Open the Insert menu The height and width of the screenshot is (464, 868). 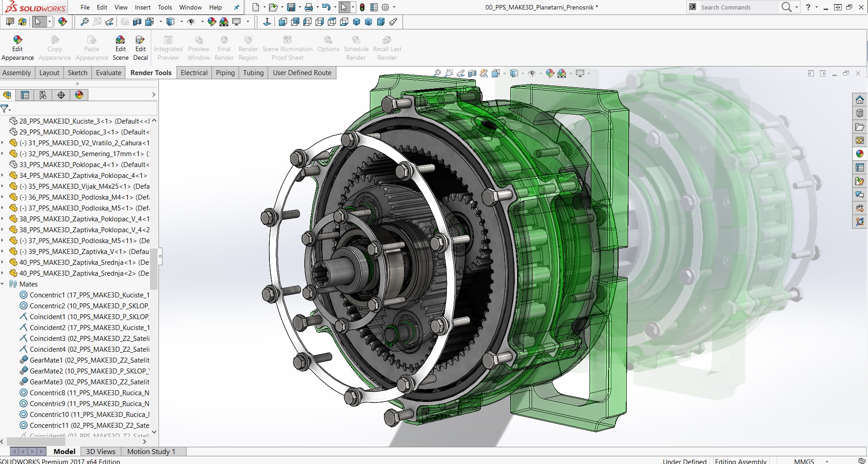click(143, 7)
